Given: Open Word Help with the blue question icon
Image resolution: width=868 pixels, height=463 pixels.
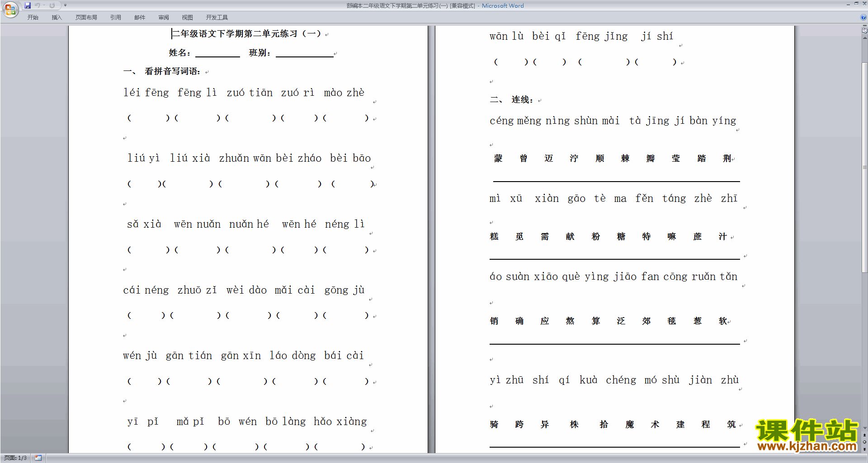Looking at the screenshot, I should 863,18.
